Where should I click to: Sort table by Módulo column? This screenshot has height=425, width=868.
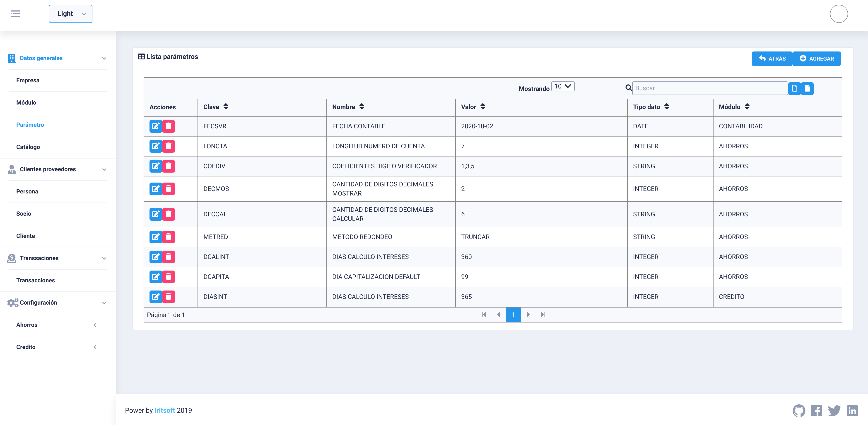747,107
